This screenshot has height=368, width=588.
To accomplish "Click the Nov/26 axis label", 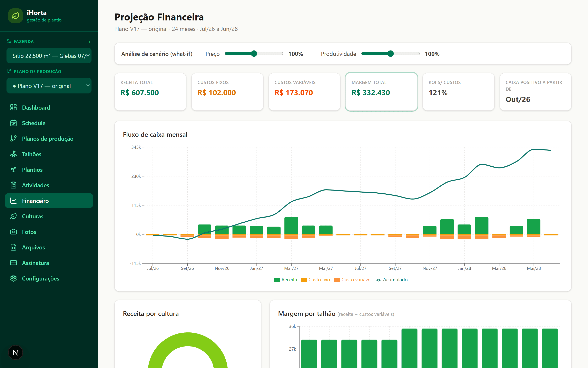I will tap(222, 268).
